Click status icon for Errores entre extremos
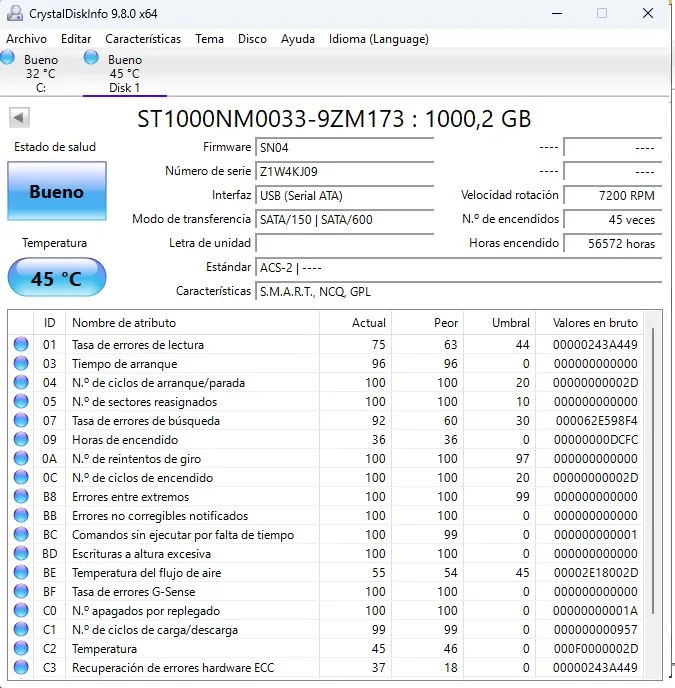Image resolution: width=675 pixels, height=688 pixels. coord(21,497)
